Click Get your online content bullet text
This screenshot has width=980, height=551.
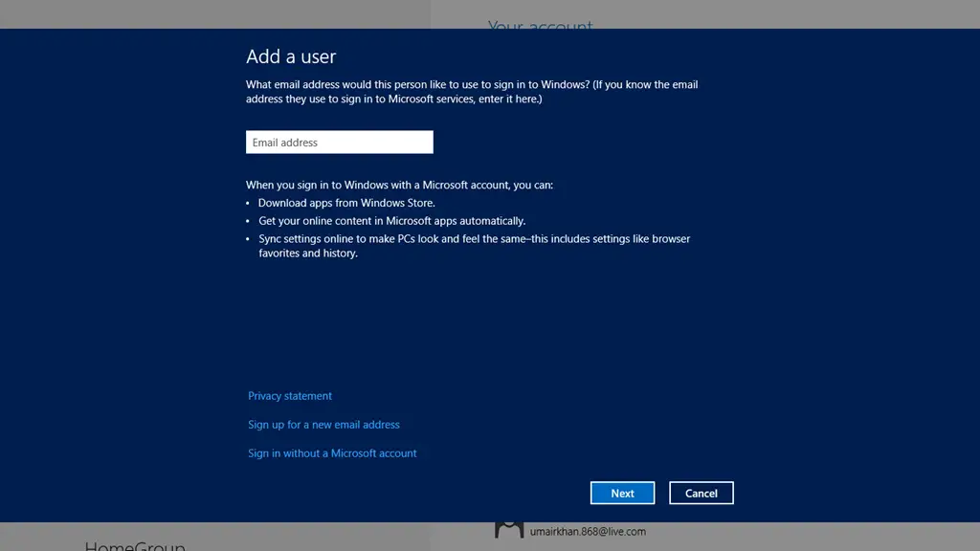tap(391, 221)
